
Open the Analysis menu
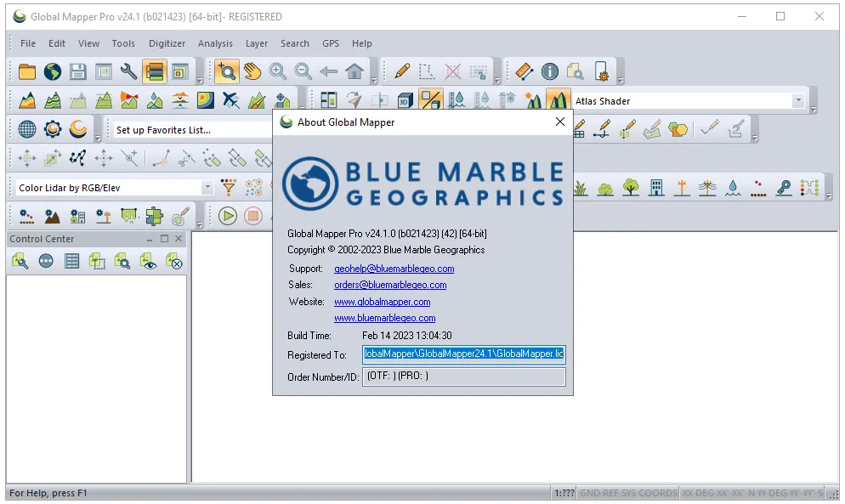tap(215, 43)
